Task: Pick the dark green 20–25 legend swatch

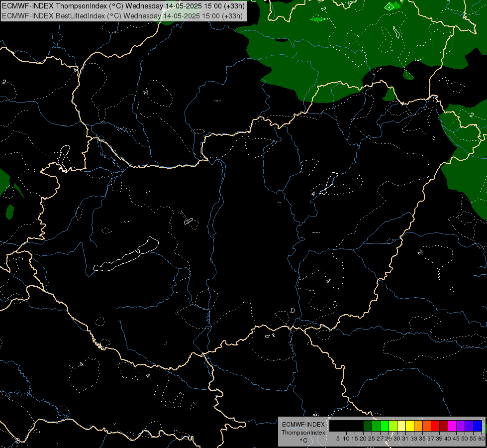Action: [x=368, y=426]
